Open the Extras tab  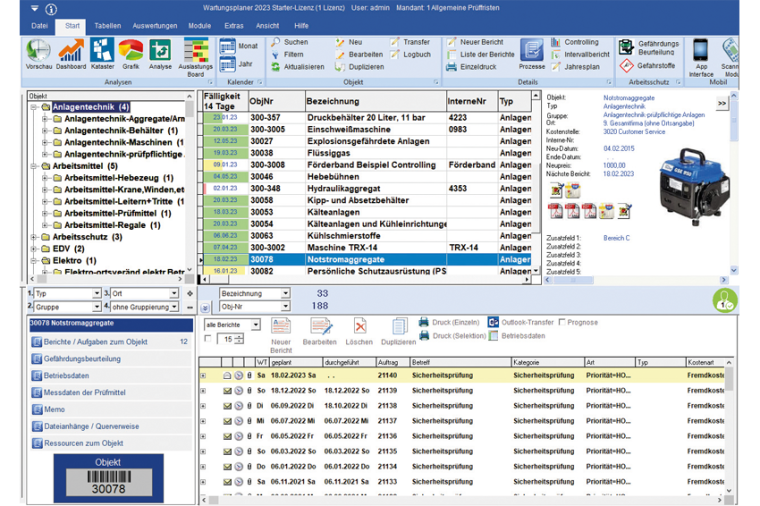(x=234, y=26)
